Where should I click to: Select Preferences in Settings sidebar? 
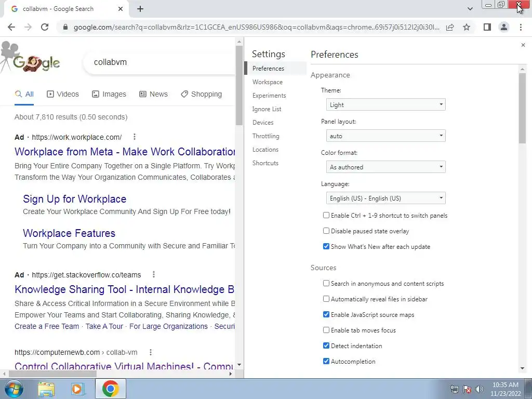275,69
